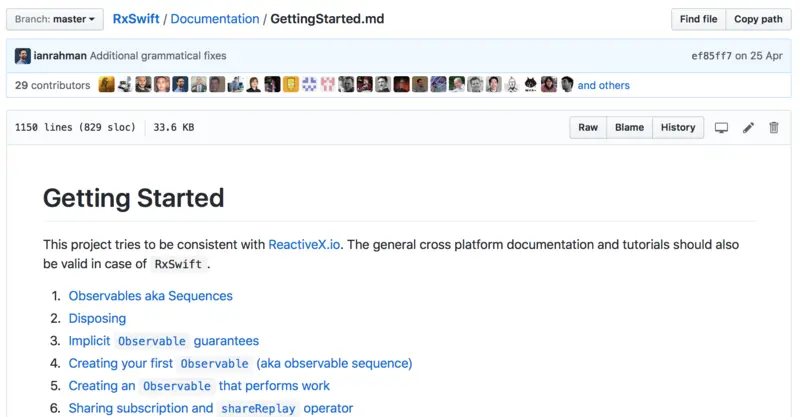Show the file History

677,128
